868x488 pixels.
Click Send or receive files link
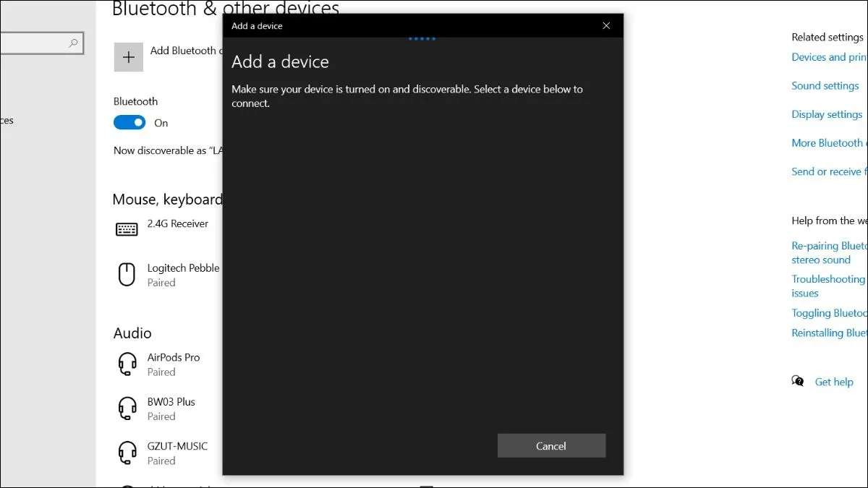(829, 171)
